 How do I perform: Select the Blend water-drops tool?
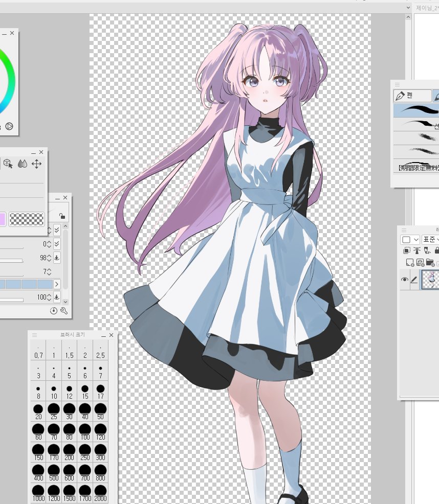pyautogui.click(x=22, y=164)
